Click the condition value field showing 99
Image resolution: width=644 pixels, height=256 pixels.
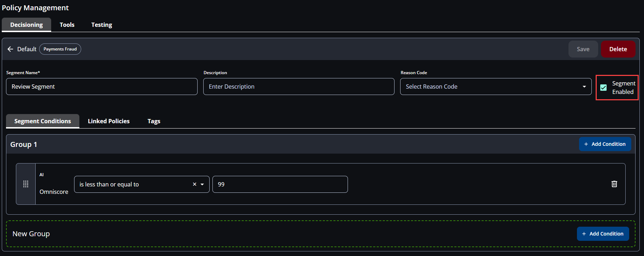280,184
